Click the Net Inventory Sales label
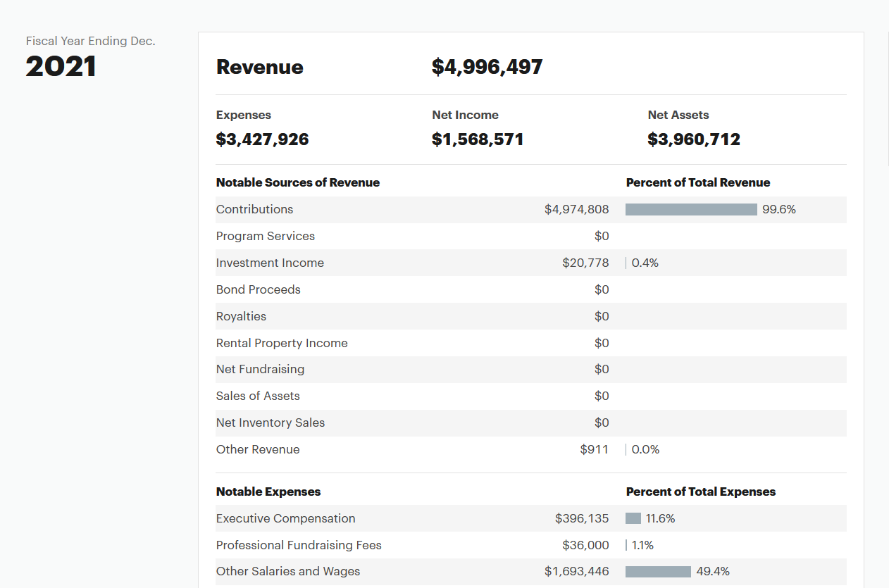 (271, 423)
